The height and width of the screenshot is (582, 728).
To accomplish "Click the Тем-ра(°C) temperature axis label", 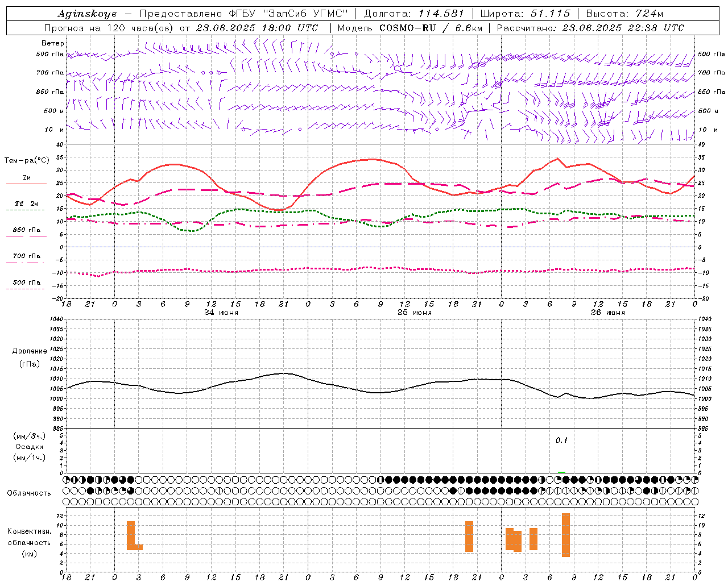I will [27, 161].
